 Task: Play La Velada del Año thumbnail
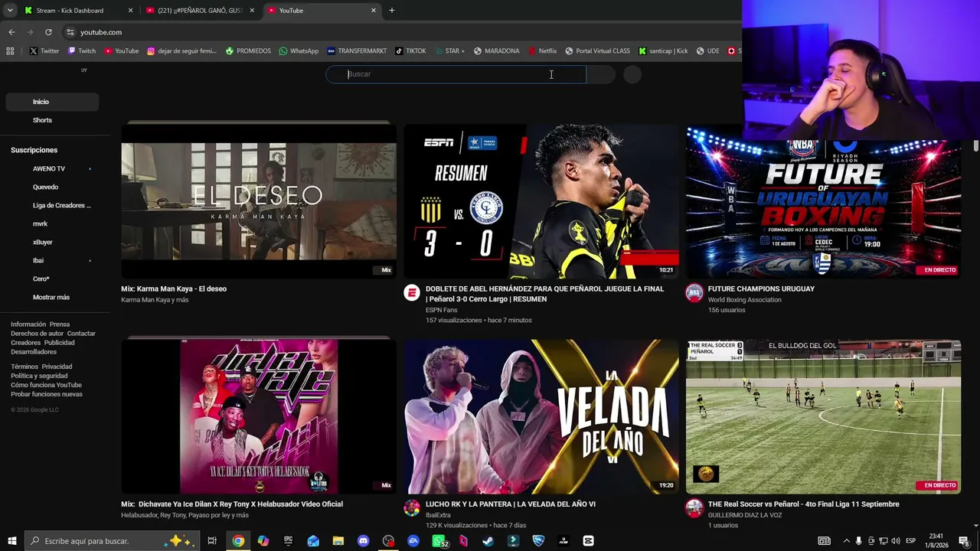[541, 416]
